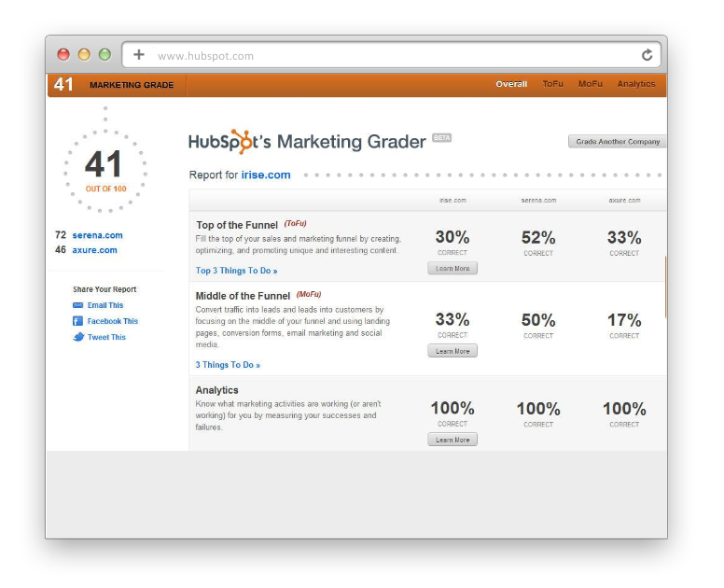Open serena.com competitor link in sidebar

point(97,235)
